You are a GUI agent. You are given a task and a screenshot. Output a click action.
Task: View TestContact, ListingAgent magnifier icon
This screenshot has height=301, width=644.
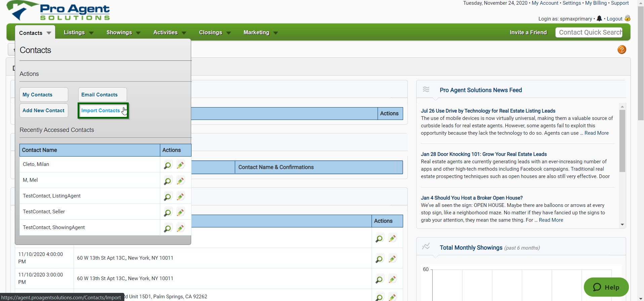click(x=167, y=197)
